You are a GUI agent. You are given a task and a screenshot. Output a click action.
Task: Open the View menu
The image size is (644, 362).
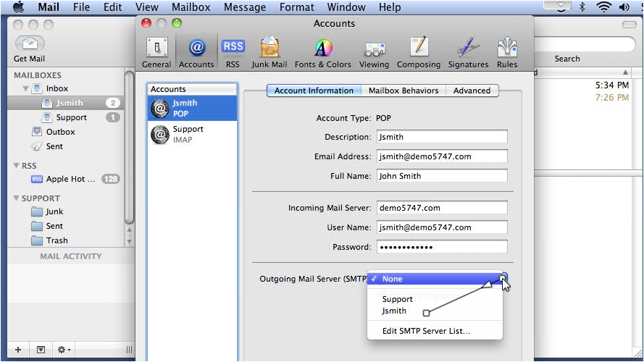tap(146, 7)
